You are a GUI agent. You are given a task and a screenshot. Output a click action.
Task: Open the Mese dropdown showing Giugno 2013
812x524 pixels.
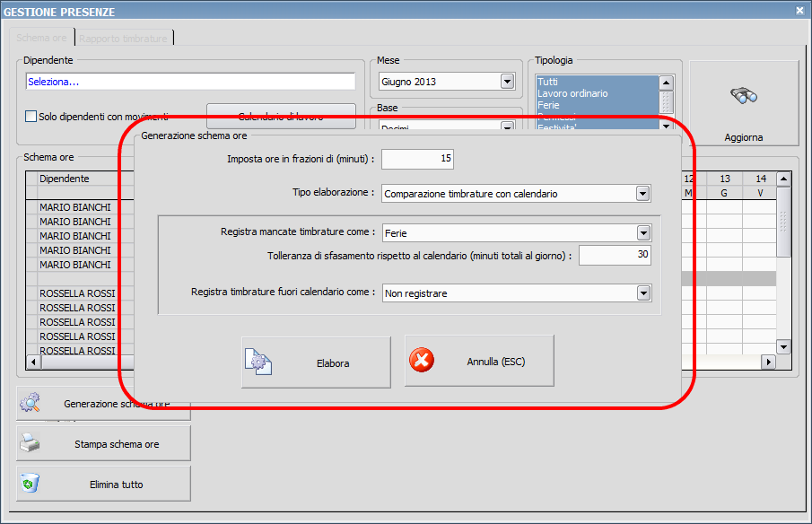pos(507,82)
